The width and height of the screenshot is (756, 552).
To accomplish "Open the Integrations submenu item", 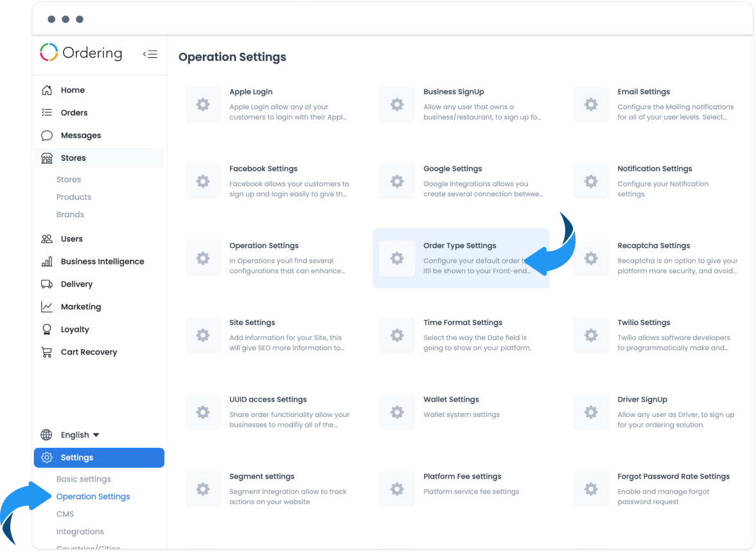I will click(x=80, y=531).
